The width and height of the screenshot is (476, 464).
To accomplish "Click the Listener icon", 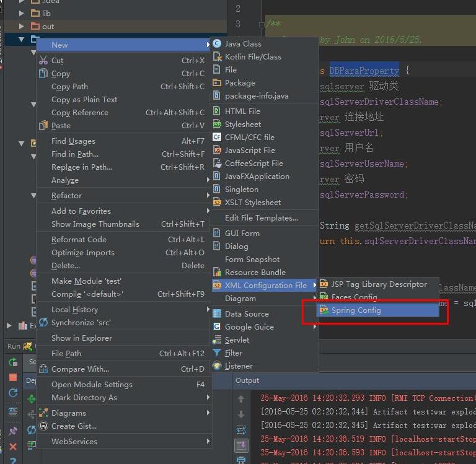I will 217,366.
